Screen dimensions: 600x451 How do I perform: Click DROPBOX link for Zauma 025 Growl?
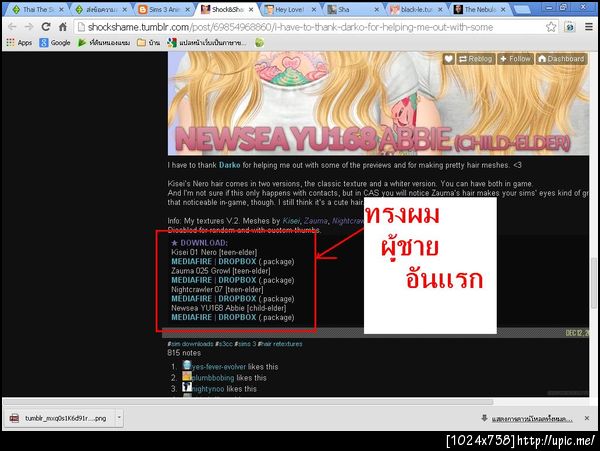(237, 280)
